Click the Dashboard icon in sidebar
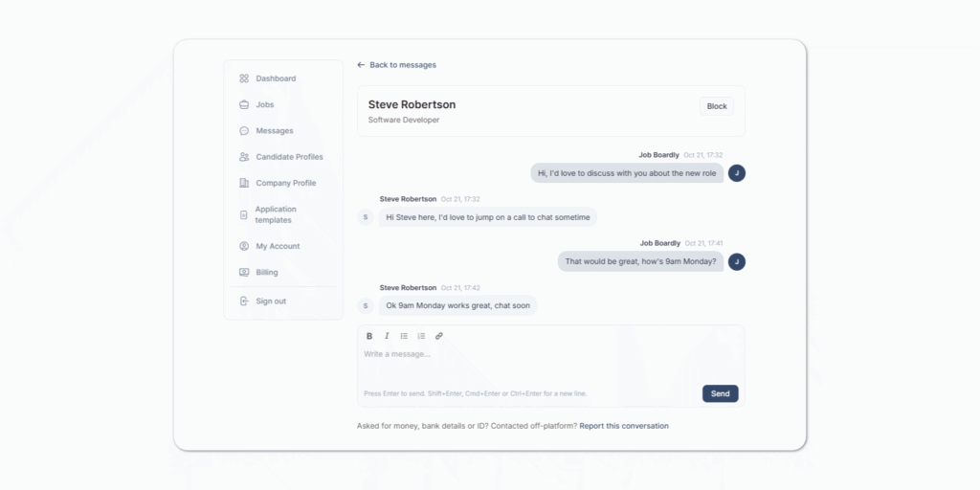 [244, 78]
